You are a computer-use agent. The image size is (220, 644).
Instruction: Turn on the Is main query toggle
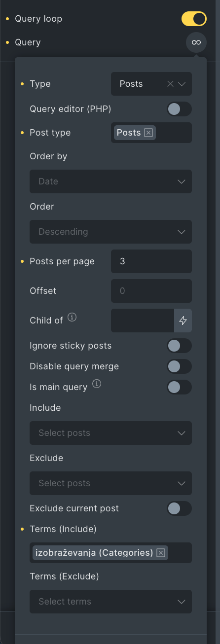(x=179, y=387)
